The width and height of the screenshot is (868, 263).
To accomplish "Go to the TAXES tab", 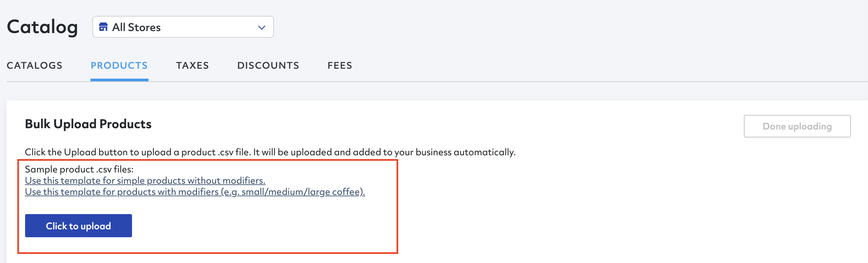I will tap(192, 65).
